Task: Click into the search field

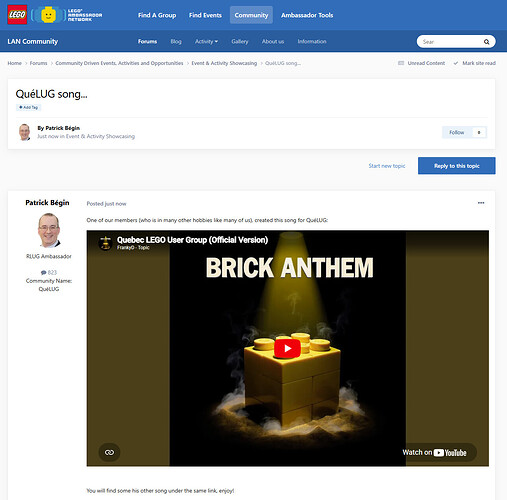Action: tap(450, 42)
